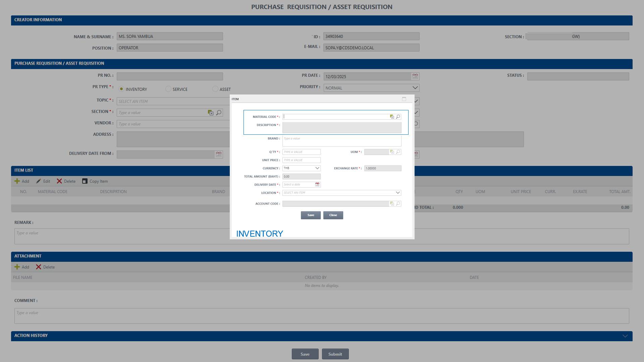
Task: Open Material Code lookup list icon
Action: click(x=392, y=117)
